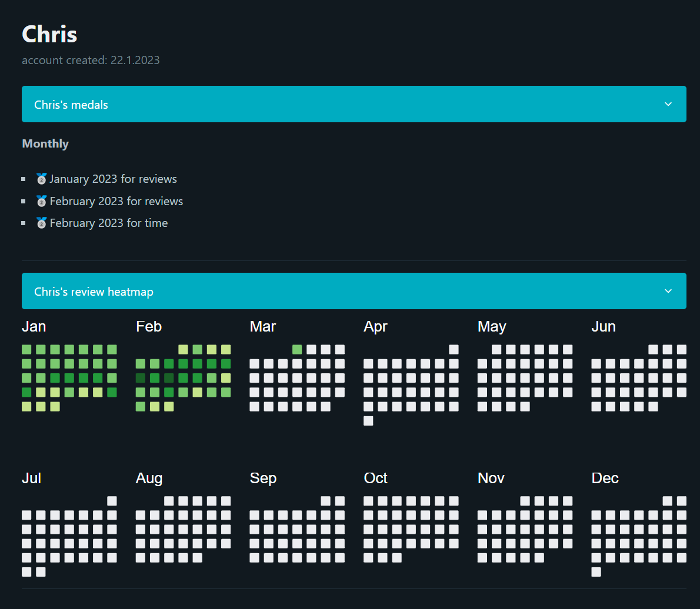The height and width of the screenshot is (609, 700).
Task: Collapse the review heatmap using its chevron arrow
Action: [668, 291]
